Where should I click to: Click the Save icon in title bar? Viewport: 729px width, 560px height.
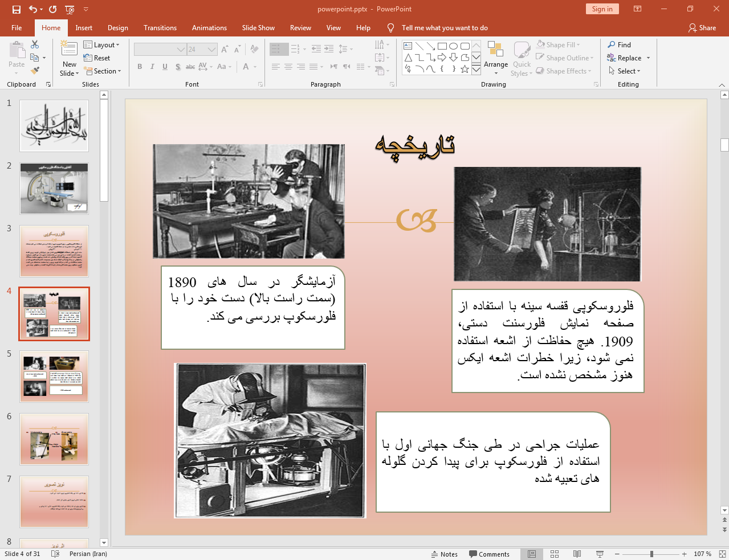click(17, 9)
